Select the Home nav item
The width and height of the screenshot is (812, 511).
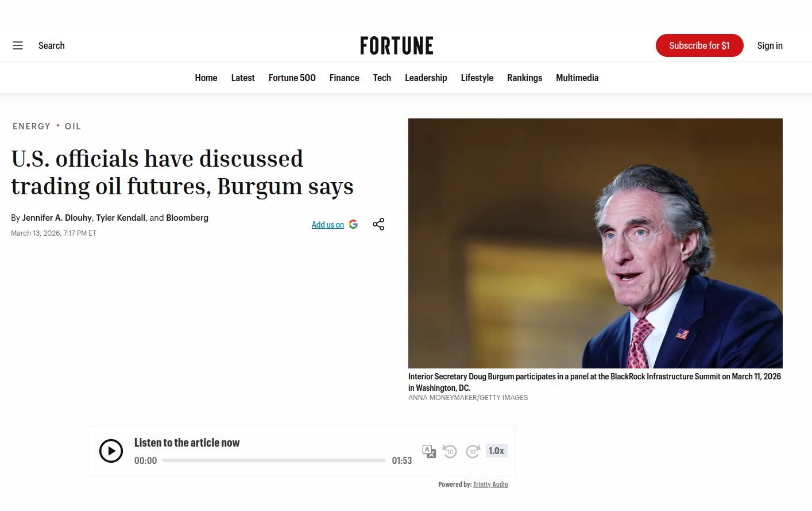(x=206, y=78)
